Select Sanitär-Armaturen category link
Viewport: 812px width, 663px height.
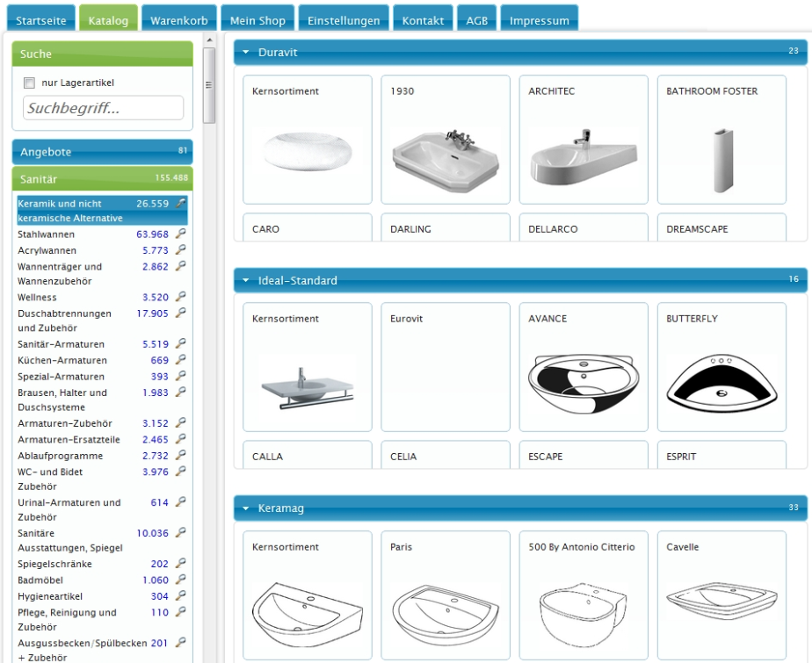[x=62, y=344]
